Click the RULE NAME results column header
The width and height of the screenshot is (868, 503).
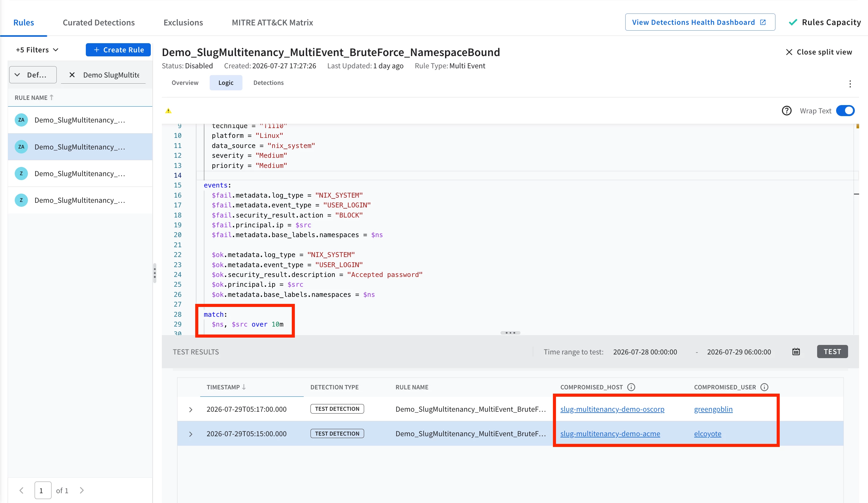click(412, 387)
